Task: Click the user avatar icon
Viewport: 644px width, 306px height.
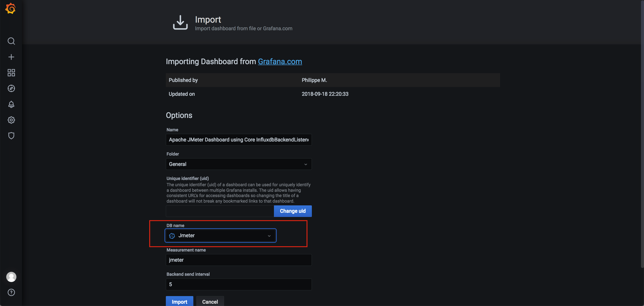Action: (11, 277)
